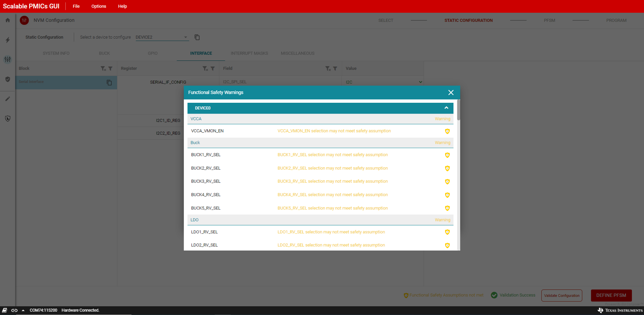Viewport: 644px width, 315px height.
Task: Open the File menu
Action: pyautogui.click(x=76, y=6)
